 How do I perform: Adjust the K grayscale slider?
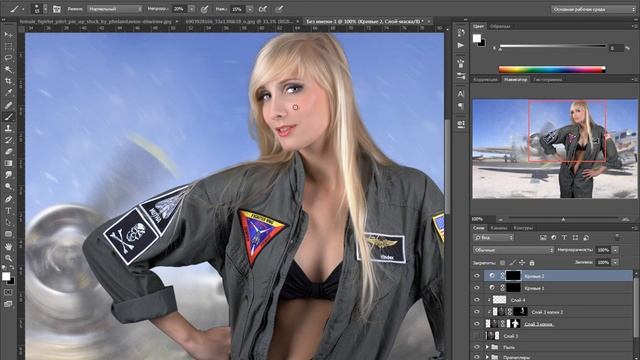(553, 47)
